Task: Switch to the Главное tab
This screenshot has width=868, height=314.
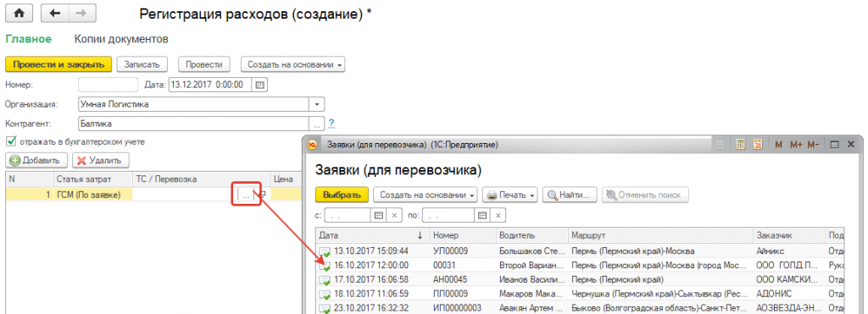Action: tap(28, 39)
